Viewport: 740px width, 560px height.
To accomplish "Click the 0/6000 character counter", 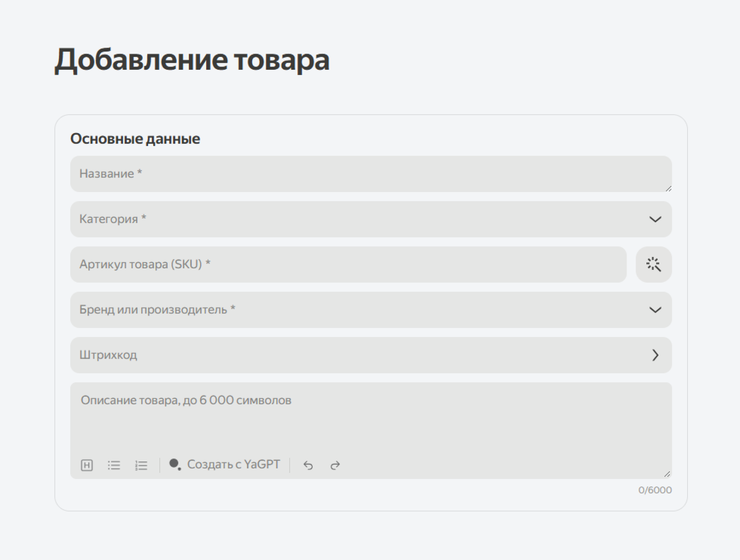I will pyautogui.click(x=654, y=490).
